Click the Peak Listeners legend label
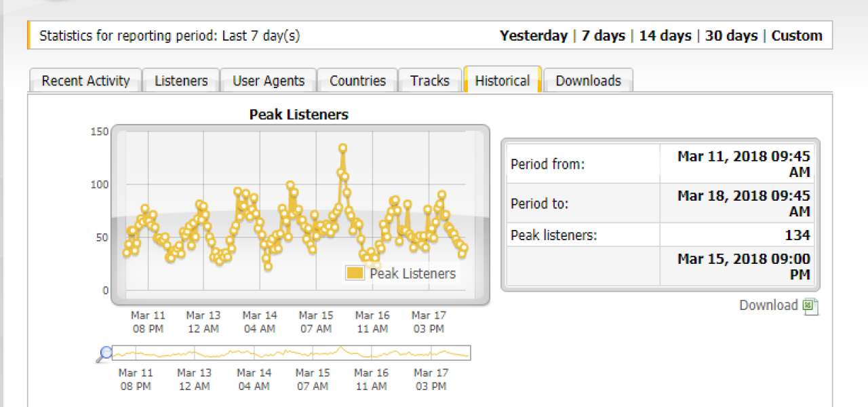 (412, 273)
